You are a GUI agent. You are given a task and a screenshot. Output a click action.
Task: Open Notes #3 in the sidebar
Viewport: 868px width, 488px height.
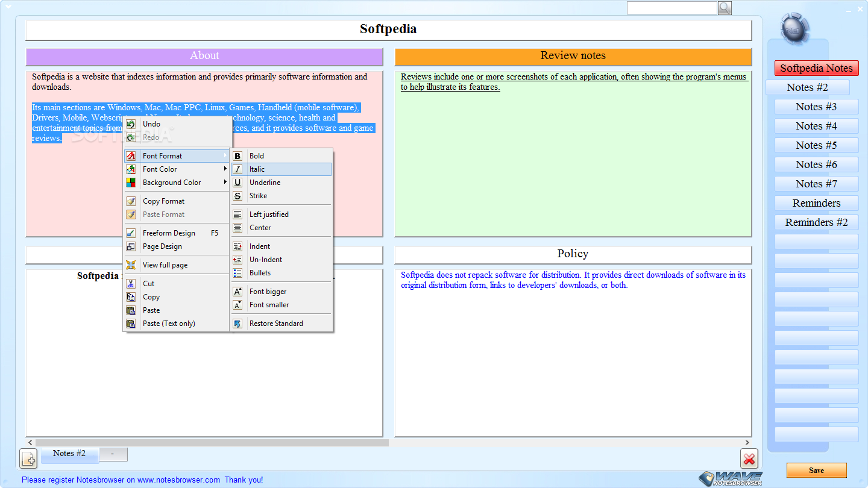816,107
